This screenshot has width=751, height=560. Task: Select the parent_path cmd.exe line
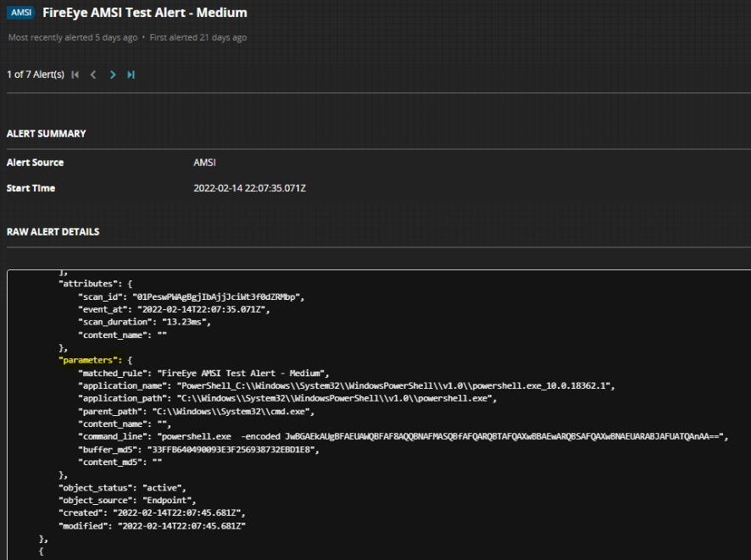[x=197, y=412]
